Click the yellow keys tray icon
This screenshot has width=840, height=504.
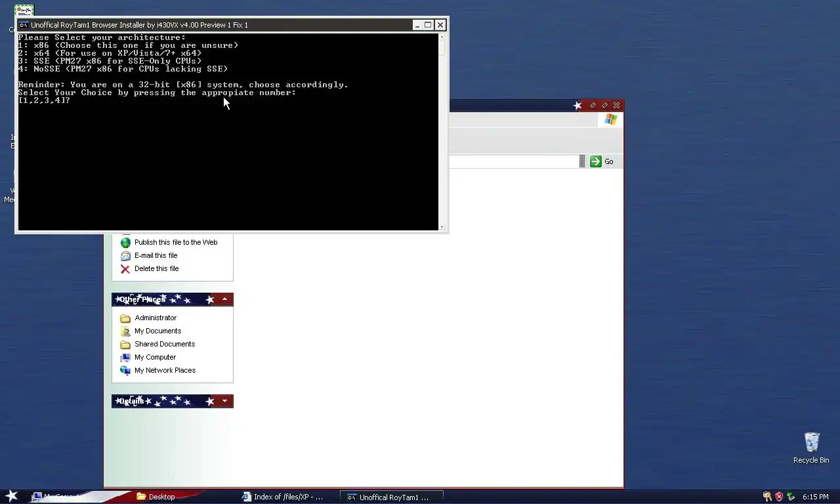point(767,497)
